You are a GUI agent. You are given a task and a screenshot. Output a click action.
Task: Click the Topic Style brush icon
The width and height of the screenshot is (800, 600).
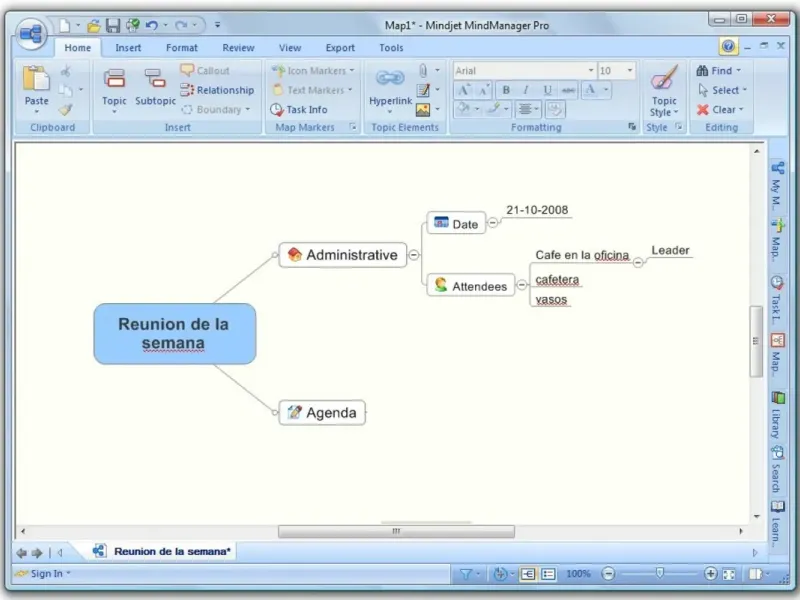point(664,78)
